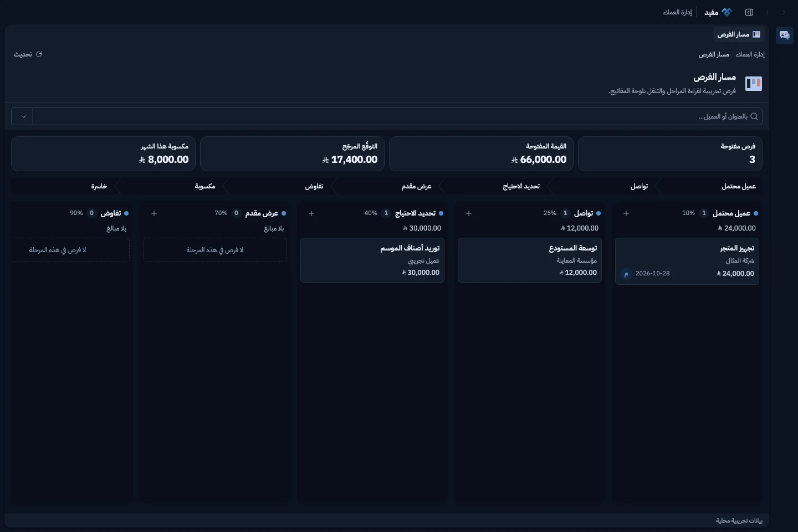Open the توسعة المستودع opportunity card
798x532 pixels.
(530, 260)
